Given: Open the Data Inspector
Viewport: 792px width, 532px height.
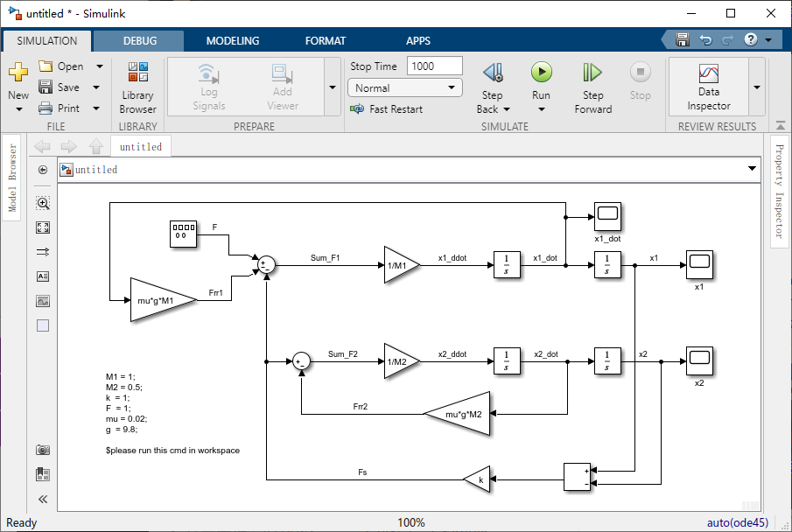Looking at the screenshot, I should [708, 87].
